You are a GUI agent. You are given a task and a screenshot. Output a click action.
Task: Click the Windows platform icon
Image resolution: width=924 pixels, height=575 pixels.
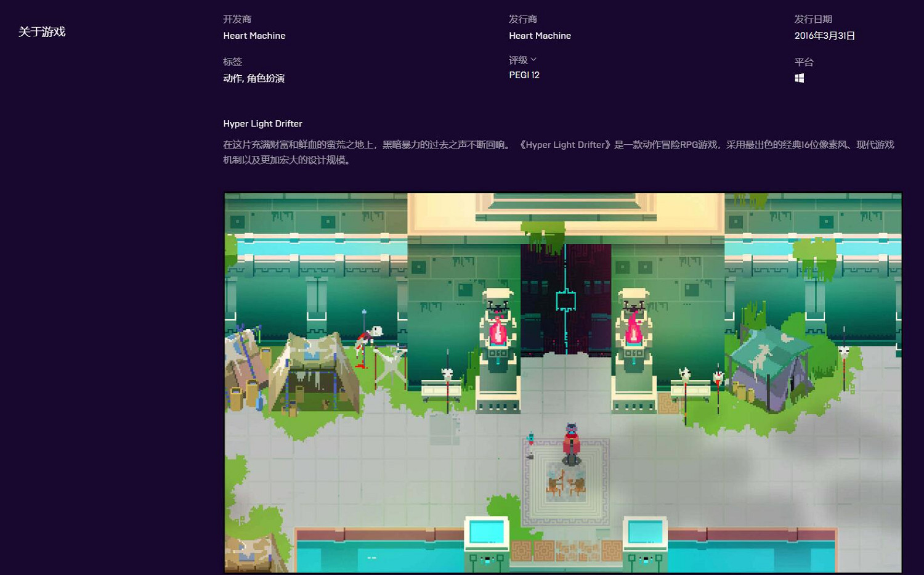(x=799, y=78)
